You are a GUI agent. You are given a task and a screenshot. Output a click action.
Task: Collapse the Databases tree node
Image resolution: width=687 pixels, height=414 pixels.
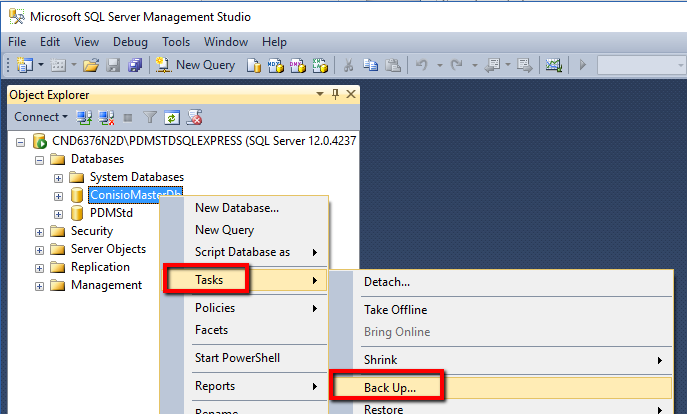(x=40, y=160)
